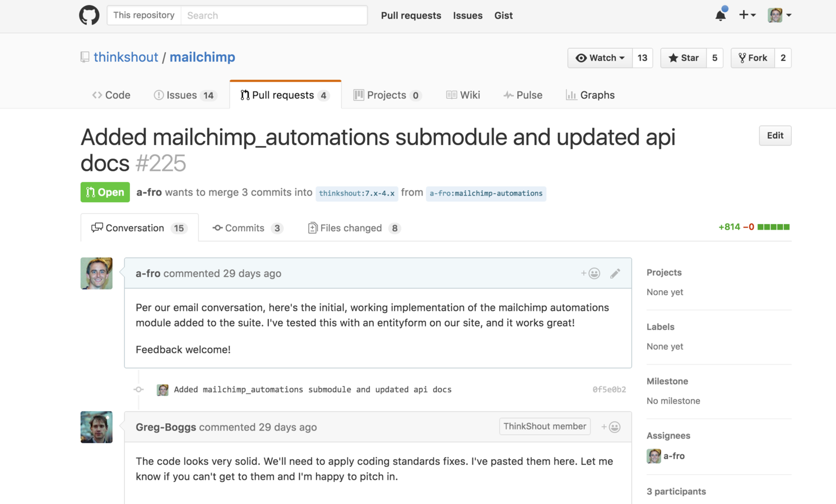This screenshot has height=504, width=836.
Task: Open the plus create-new dropdown
Action: (x=747, y=15)
